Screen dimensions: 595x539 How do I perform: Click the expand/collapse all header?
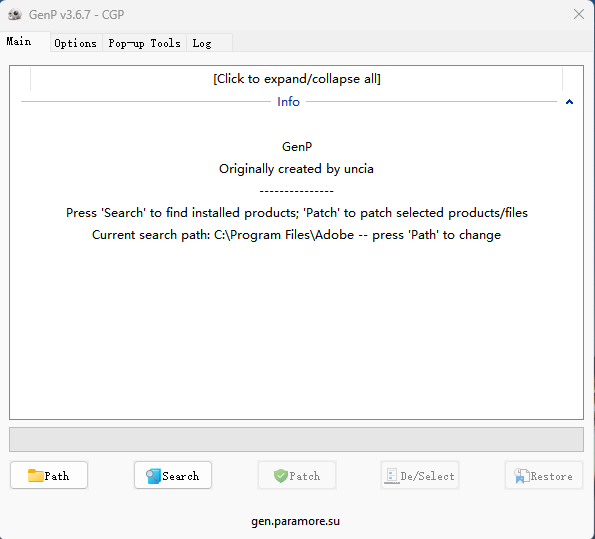click(x=296, y=79)
